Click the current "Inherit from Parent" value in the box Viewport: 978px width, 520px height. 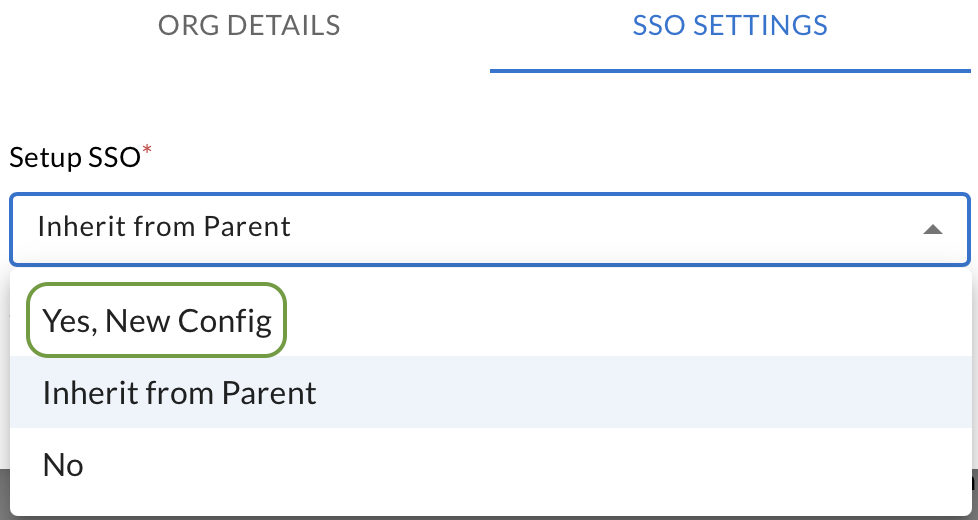[x=164, y=227]
